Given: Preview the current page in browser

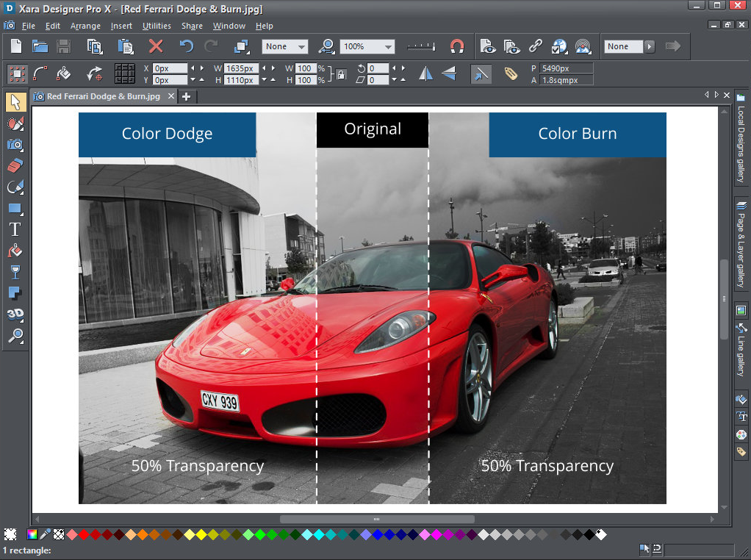Looking at the screenshot, I should (488, 46).
